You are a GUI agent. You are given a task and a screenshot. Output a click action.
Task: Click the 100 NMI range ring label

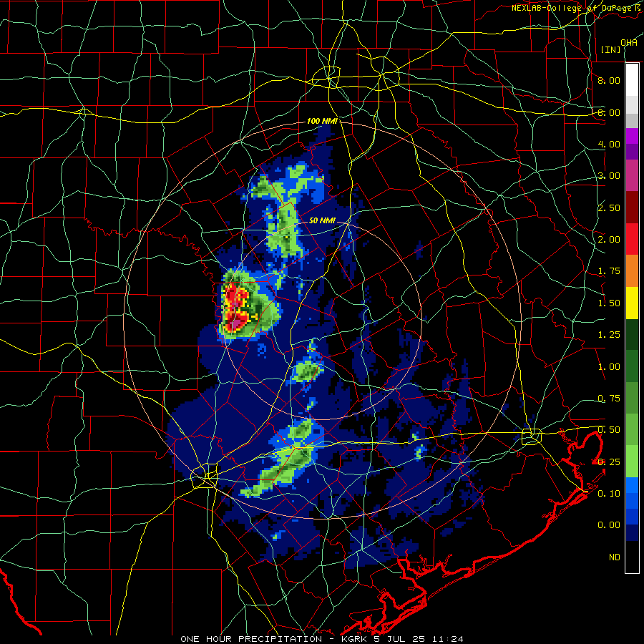coord(322,121)
